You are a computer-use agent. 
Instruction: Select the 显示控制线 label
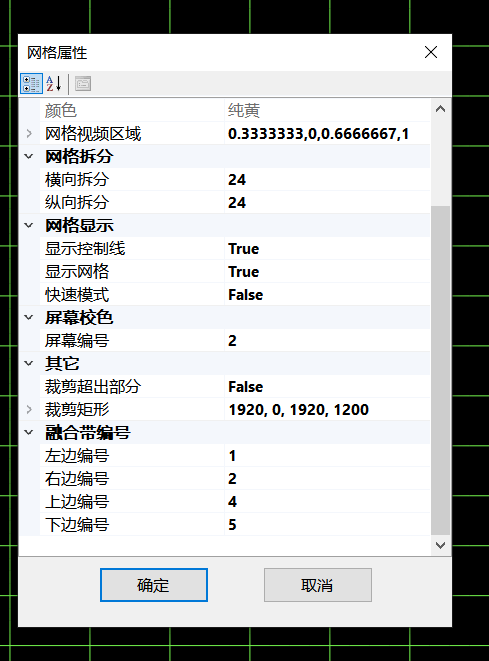[85, 248]
